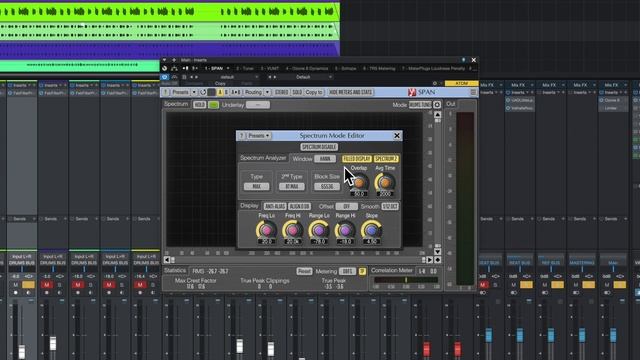Toggle ALIGN 0 DB display option

tap(300, 207)
